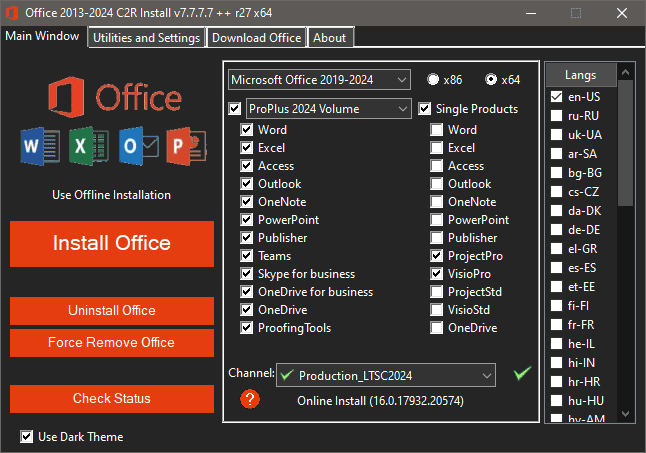This screenshot has width=646, height=453.
Task: Click the Check Status button
Action: point(112,399)
